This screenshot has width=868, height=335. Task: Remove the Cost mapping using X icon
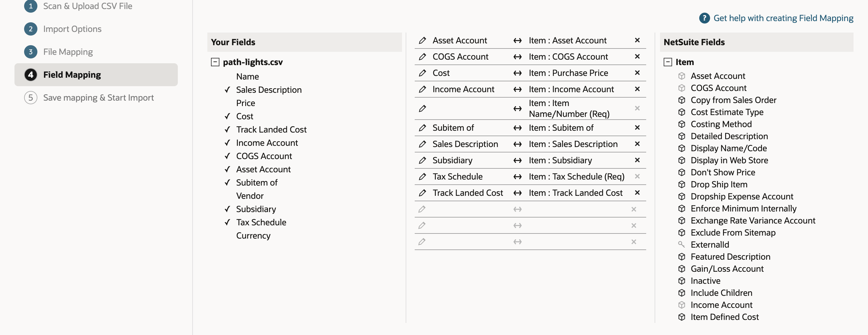pyautogui.click(x=637, y=72)
